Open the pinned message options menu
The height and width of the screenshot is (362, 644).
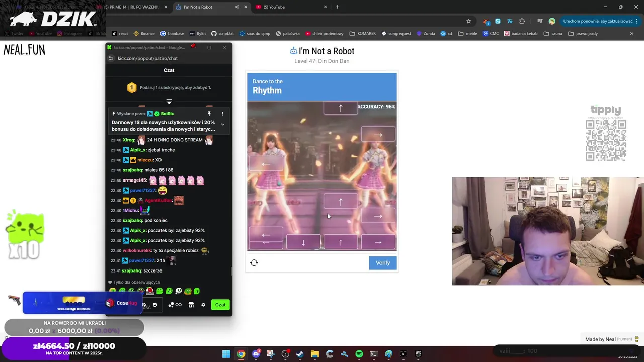[x=222, y=114]
